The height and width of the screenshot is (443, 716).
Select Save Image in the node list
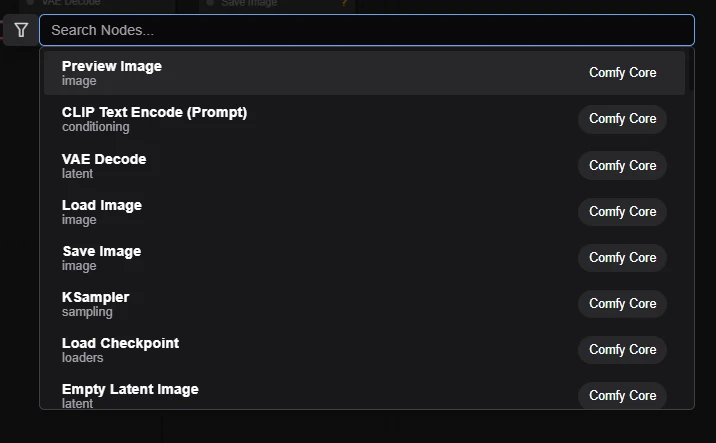pos(101,257)
